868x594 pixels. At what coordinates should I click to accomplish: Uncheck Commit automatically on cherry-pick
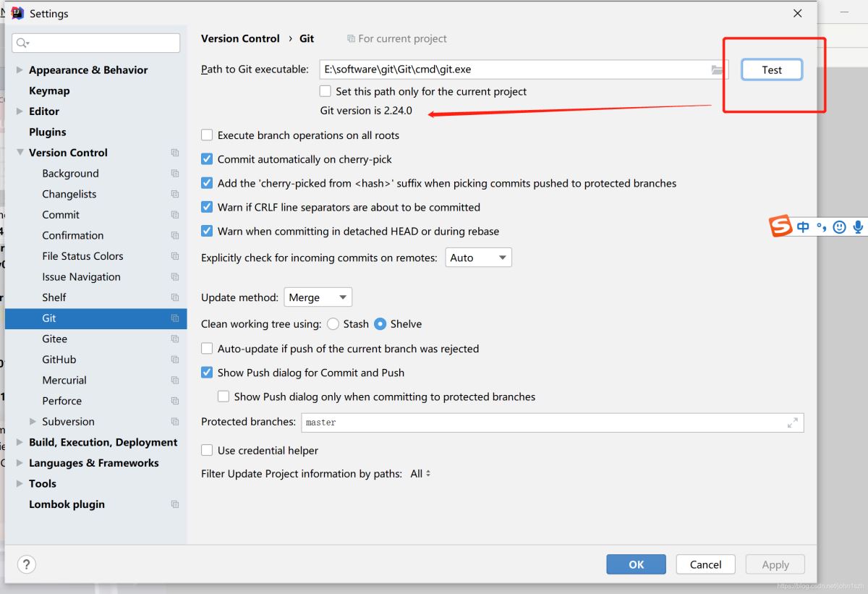coord(207,159)
